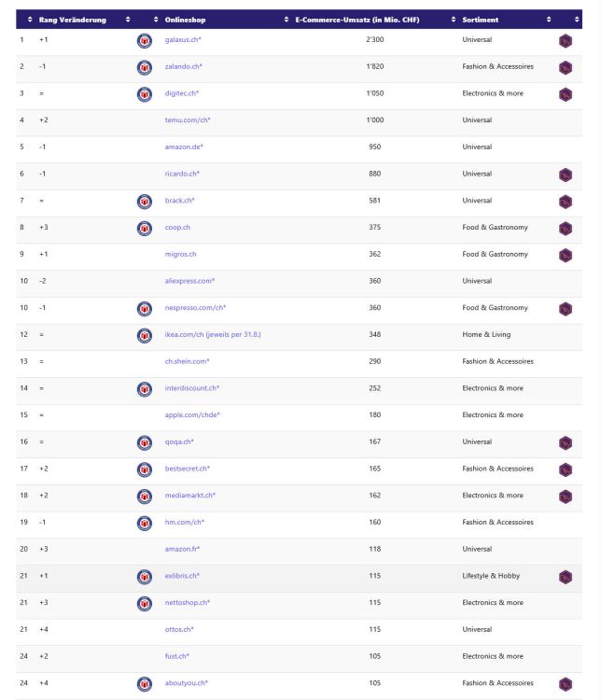Click the purple hexagon icon in aboutyou.ch row
Viewport: 601px width, 700px height.
tap(566, 684)
